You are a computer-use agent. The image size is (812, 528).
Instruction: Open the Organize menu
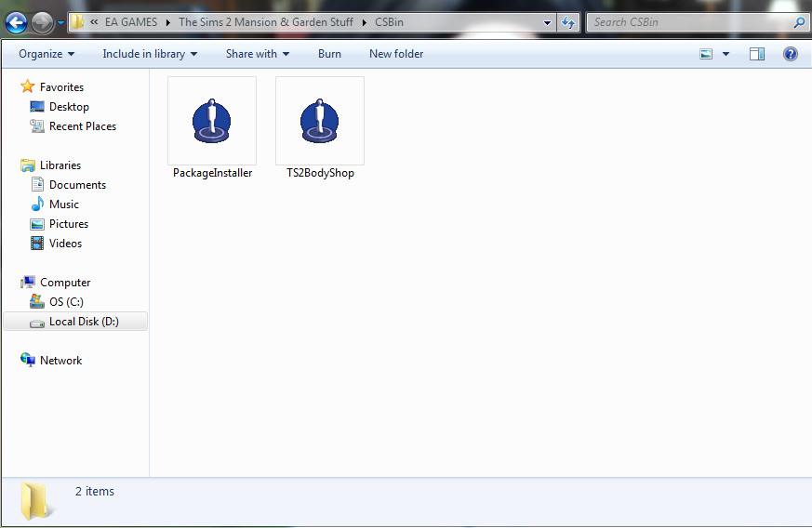(47, 54)
